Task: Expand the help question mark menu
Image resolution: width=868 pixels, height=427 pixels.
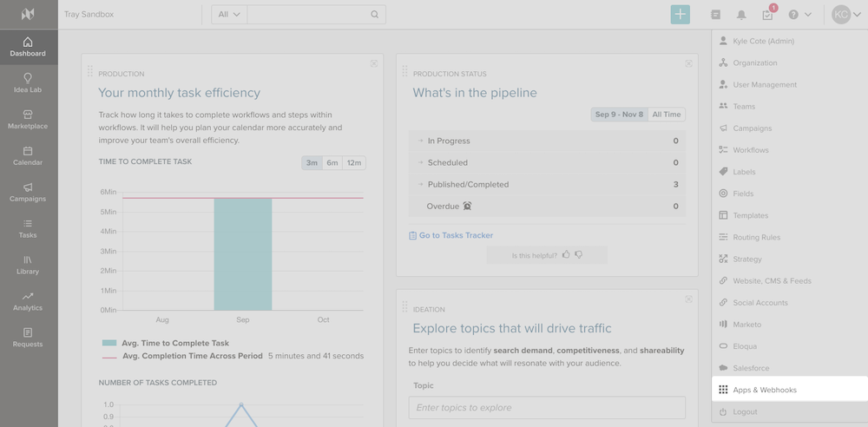Action: tap(799, 15)
